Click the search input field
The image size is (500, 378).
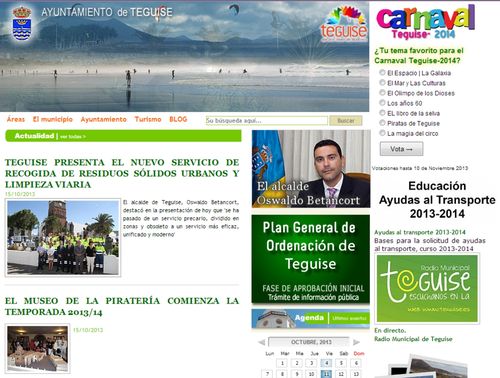point(267,121)
